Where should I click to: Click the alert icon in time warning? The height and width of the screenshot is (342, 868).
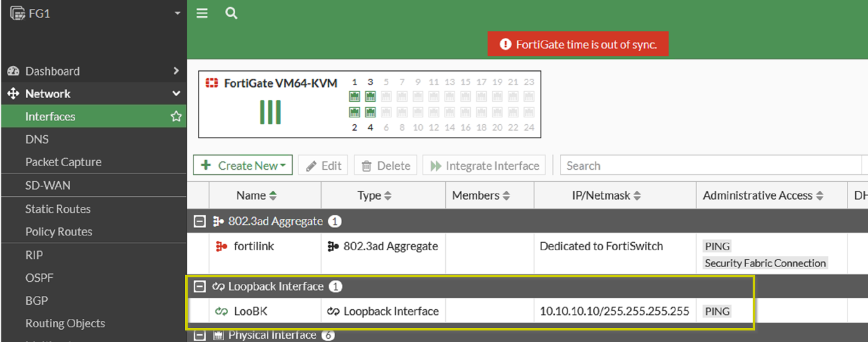(505, 44)
